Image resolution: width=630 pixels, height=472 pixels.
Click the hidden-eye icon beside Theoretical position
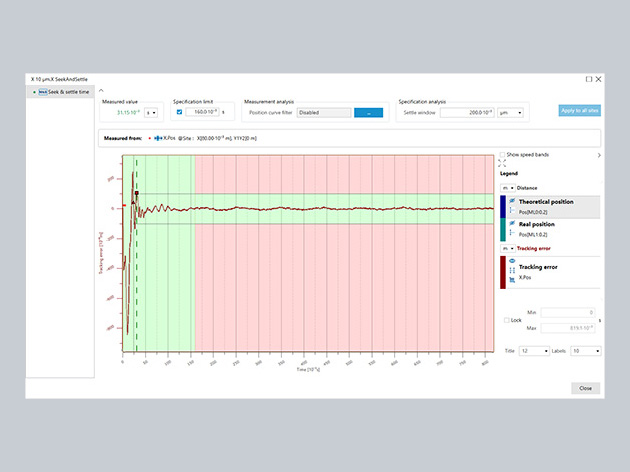click(x=512, y=202)
